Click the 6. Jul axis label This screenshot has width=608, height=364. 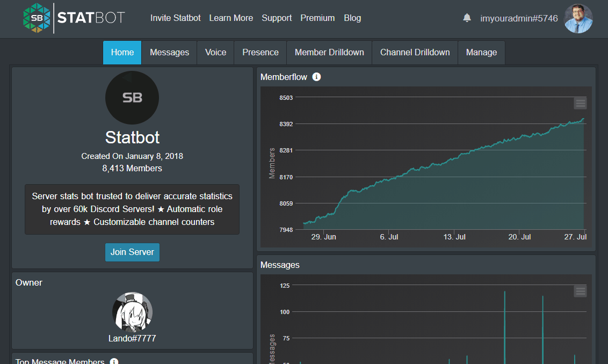coord(389,237)
